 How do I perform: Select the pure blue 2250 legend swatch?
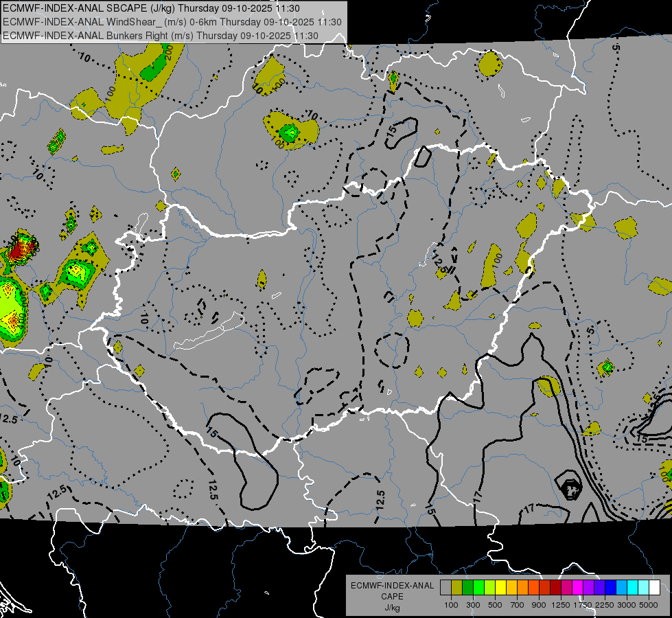click(x=611, y=587)
